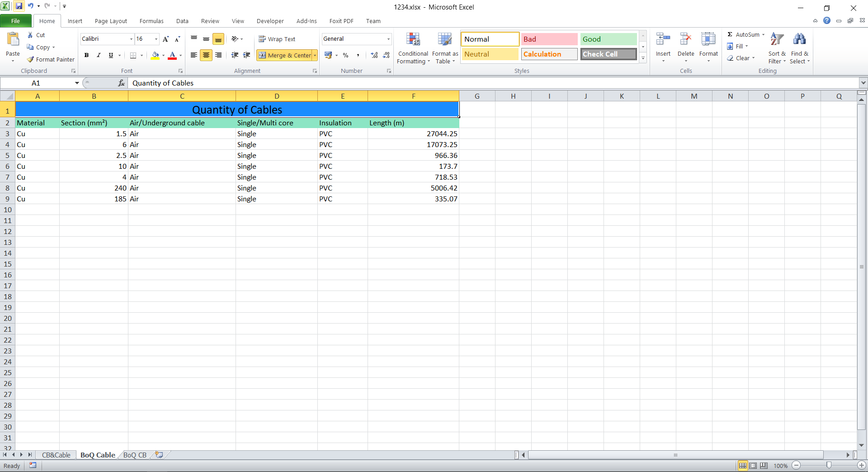Screen dimensions: 868x472
Task: Click the Insert Function fx icon
Action: coord(121,83)
